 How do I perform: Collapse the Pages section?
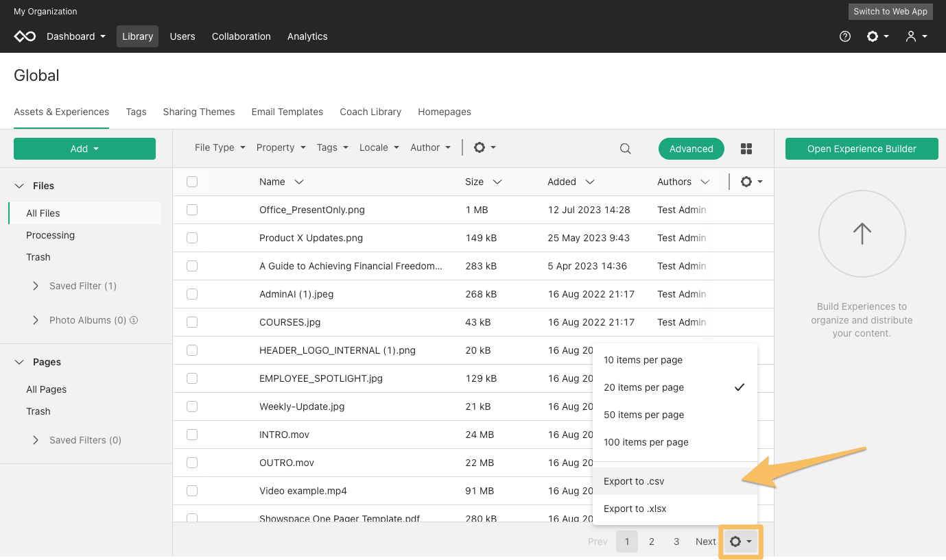(x=19, y=362)
